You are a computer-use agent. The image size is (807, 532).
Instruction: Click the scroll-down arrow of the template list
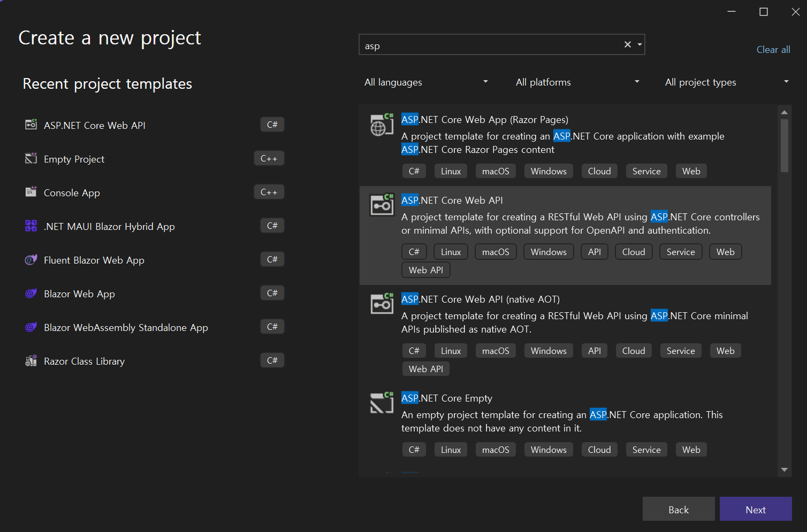pyautogui.click(x=785, y=470)
